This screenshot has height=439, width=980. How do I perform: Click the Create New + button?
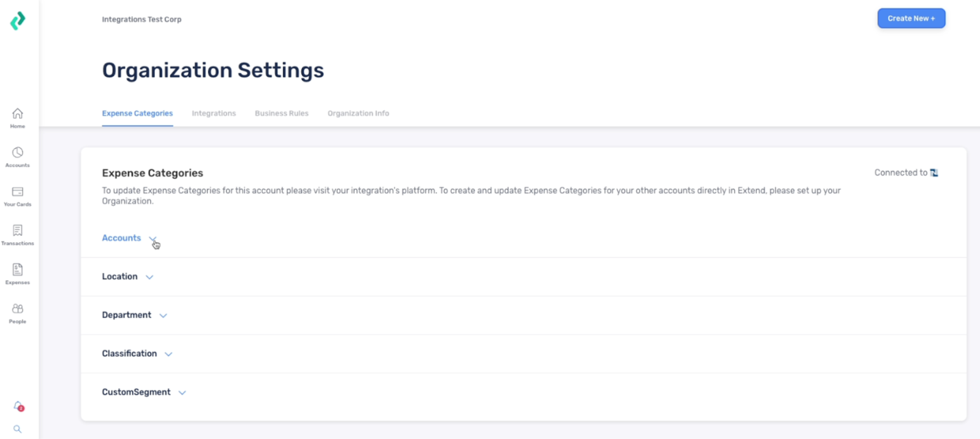click(911, 18)
